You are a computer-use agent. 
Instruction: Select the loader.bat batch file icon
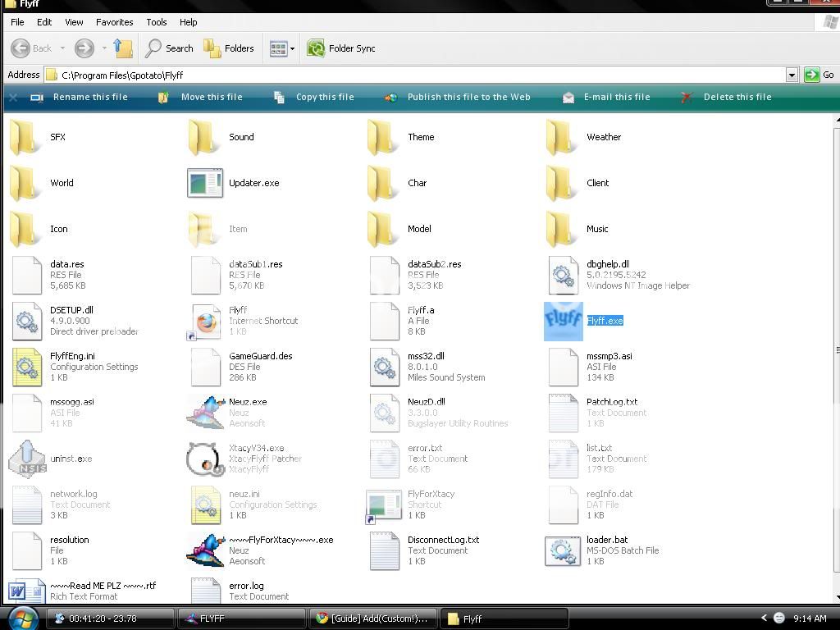pos(563,550)
